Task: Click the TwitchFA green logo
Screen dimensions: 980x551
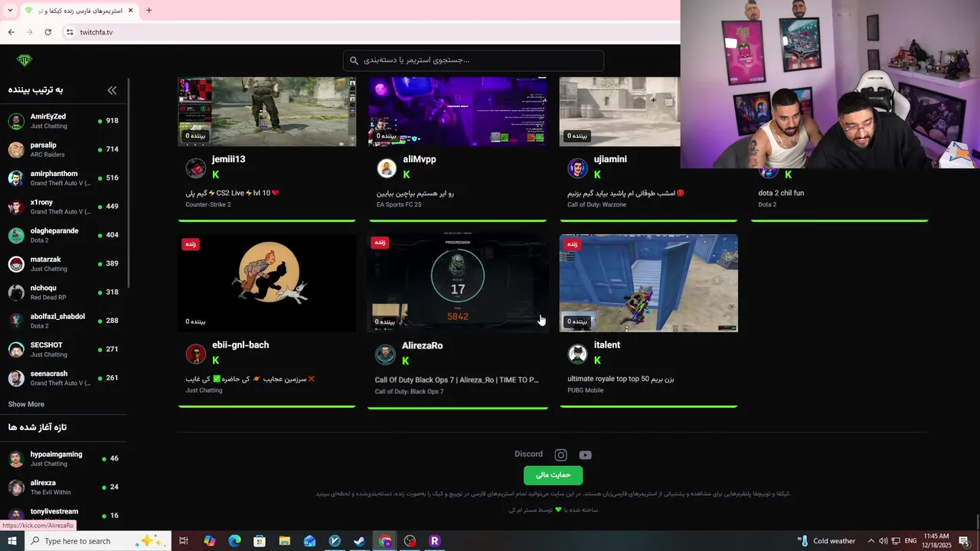Action: tap(24, 60)
